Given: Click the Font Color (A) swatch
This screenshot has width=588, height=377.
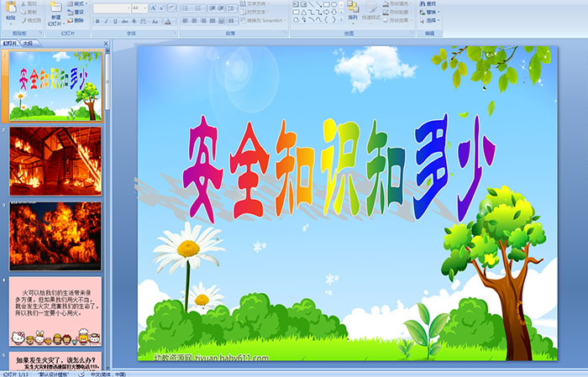Looking at the screenshot, I should pos(168,21).
